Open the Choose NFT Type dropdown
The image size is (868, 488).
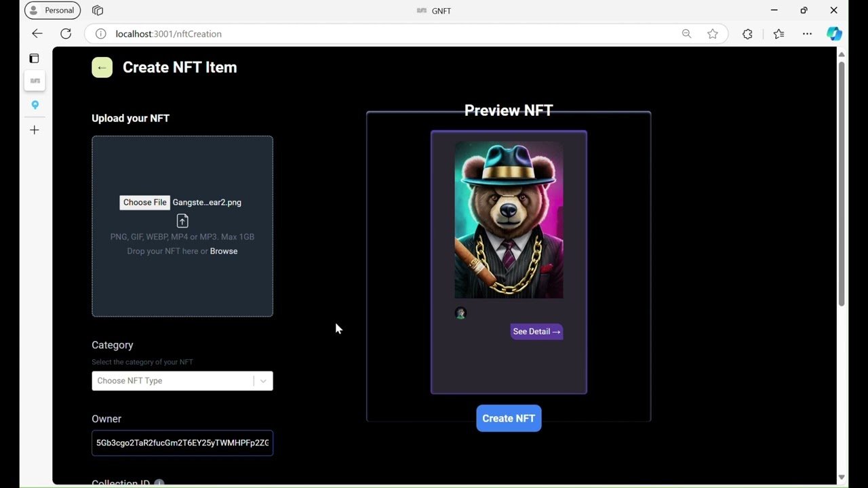coord(182,381)
